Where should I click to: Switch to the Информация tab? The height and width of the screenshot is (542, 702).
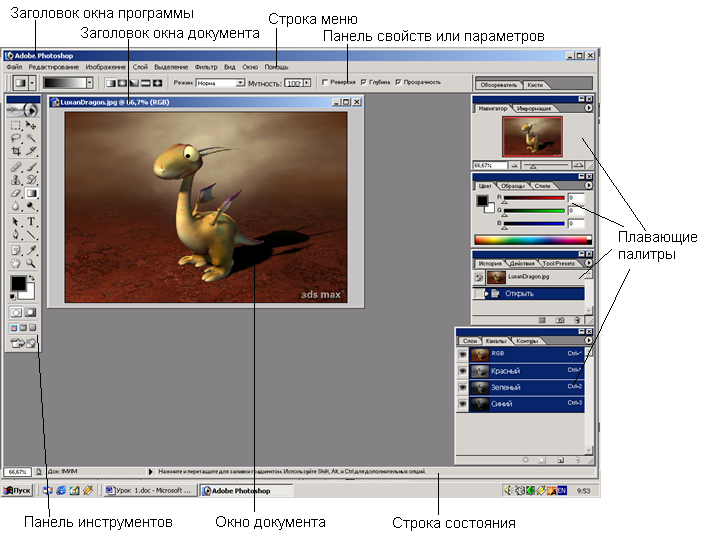tap(534, 108)
